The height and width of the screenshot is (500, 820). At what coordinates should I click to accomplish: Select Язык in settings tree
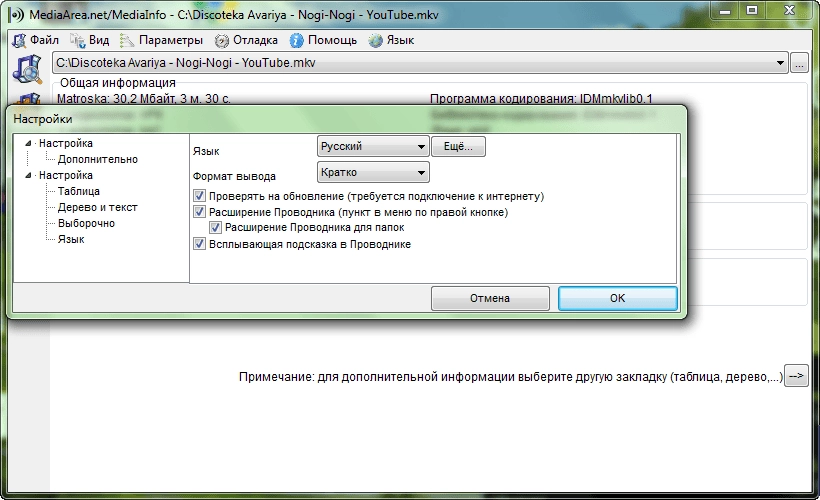(x=71, y=239)
